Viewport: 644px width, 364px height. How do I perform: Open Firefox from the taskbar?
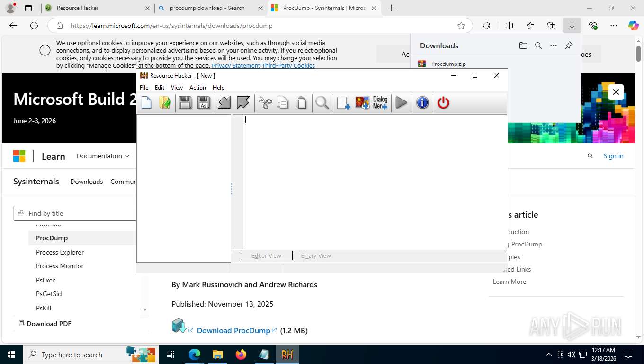[241, 355]
